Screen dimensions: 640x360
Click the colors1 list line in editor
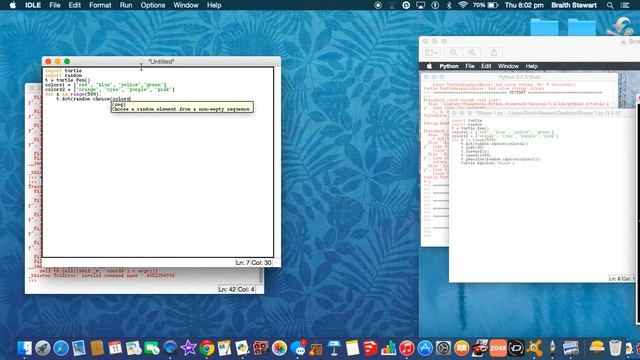[106, 84]
